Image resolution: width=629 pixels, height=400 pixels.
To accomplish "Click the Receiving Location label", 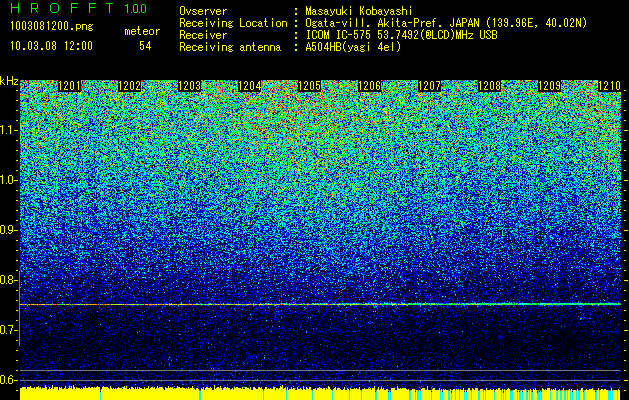I will (x=233, y=23).
